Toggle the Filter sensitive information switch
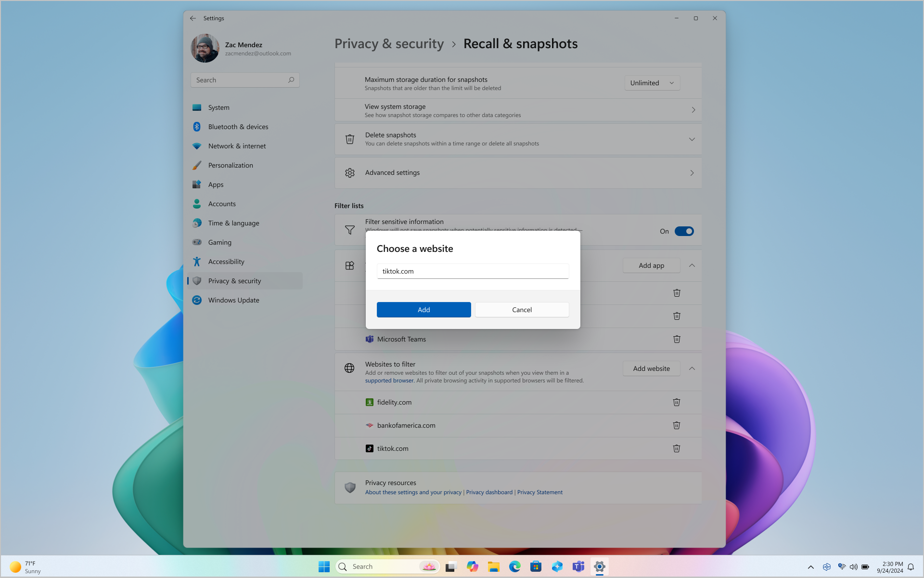The image size is (924, 578). (684, 230)
